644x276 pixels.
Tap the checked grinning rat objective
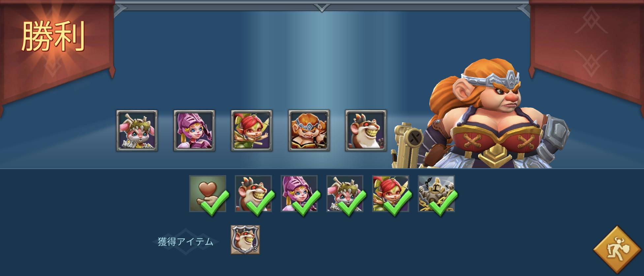coord(253,194)
